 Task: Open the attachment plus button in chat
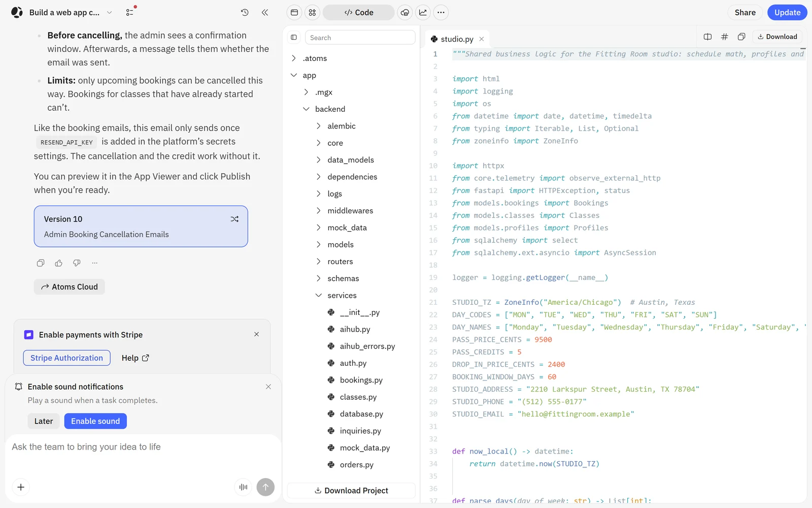[21, 487]
